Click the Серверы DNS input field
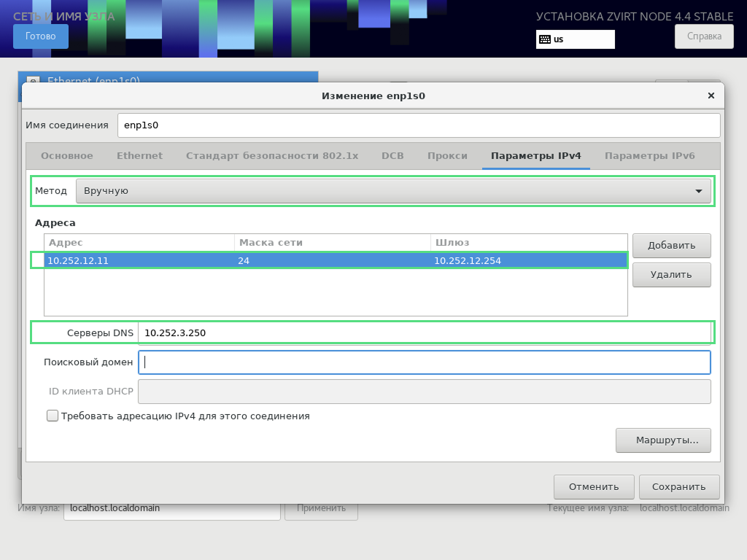The height and width of the screenshot is (560, 747). (x=425, y=332)
